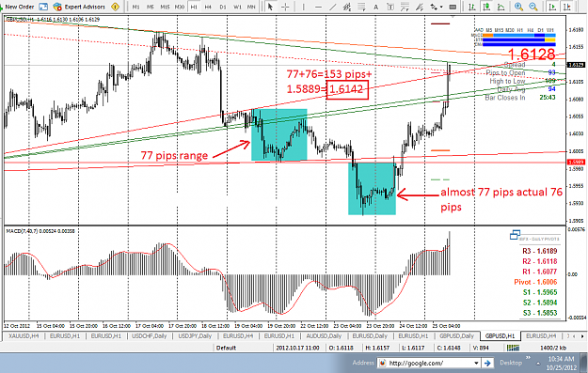The width and height of the screenshot is (588, 373).
Task: Click the Pivot - 1.6006 label
Action: 535,282
